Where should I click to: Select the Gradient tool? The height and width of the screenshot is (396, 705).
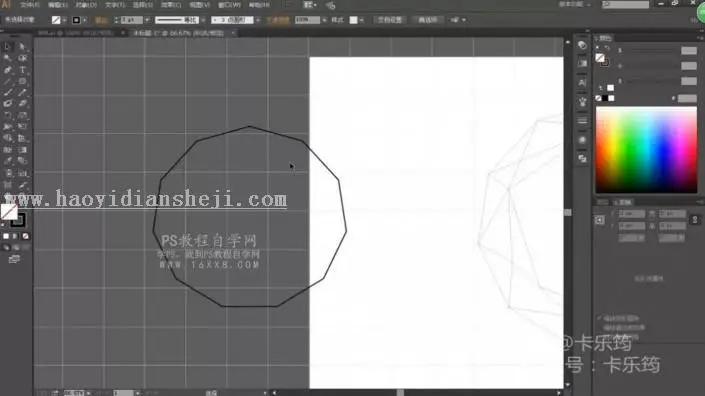click(22, 150)
